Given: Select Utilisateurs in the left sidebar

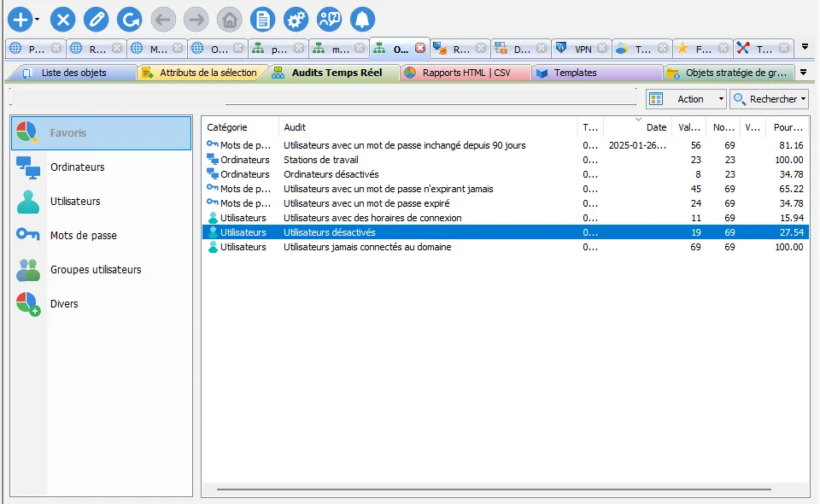Looking at the screenshot, I should (x=102, y=202).
